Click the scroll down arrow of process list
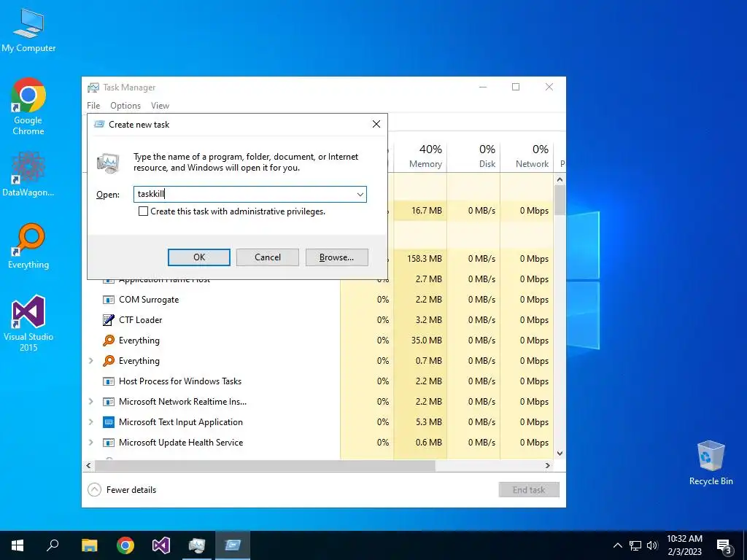 pos(560,454)
